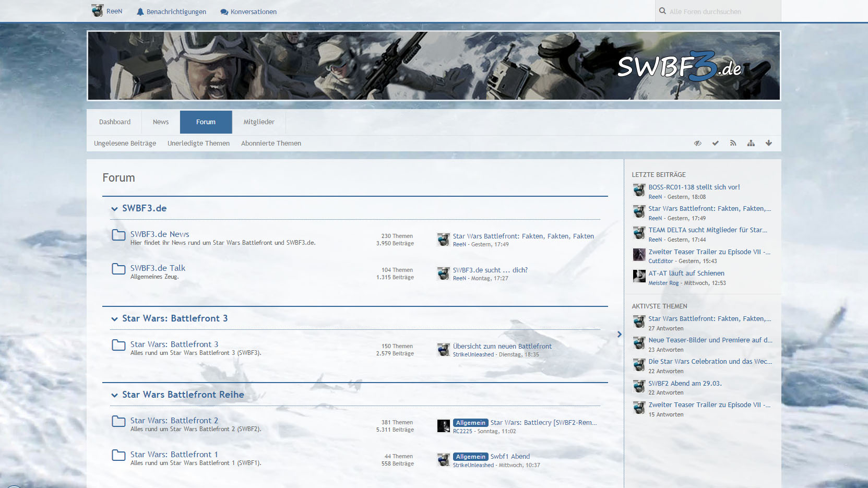868x488 pixels.
Task: Click the Star Wars: Battlefront 2 folder icon
Action: coord(118,421)
